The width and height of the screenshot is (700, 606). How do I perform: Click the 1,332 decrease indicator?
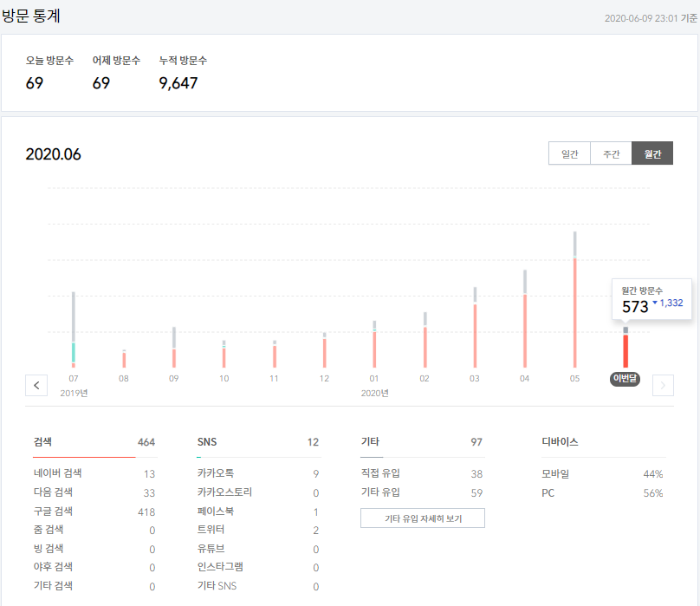668,303
